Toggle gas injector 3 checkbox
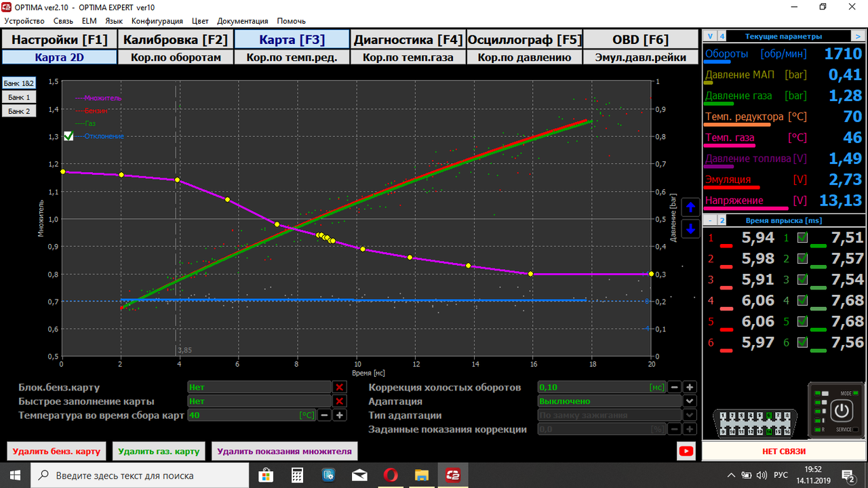 [802, 279]
